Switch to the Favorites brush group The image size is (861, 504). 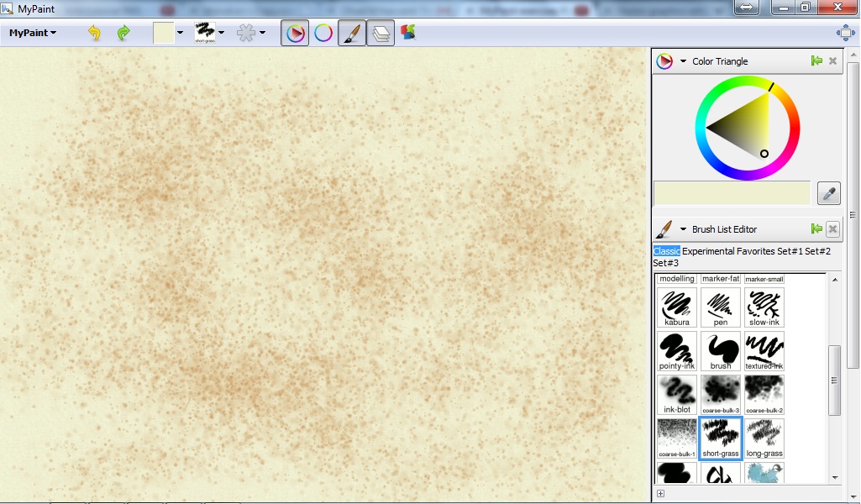[x=755, y=251]
